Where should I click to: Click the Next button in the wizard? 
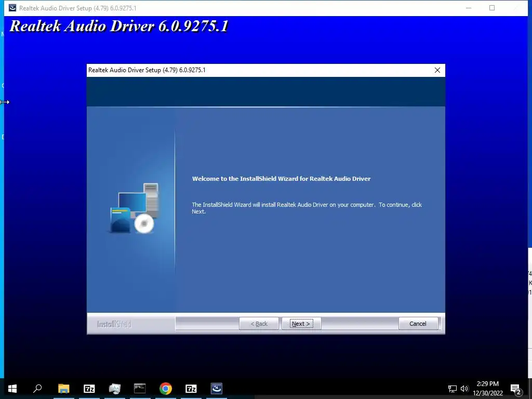coord(301,324)
